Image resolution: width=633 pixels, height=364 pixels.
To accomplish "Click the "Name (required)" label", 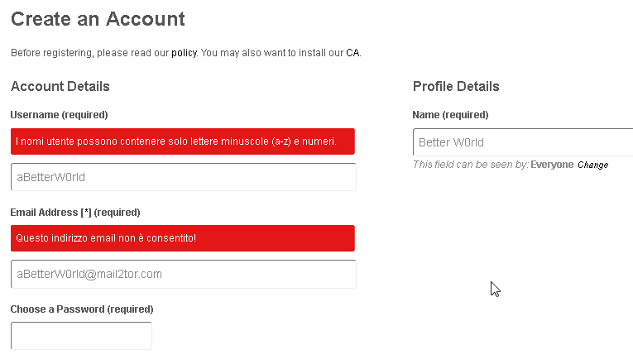I will [x=450, y=115].
